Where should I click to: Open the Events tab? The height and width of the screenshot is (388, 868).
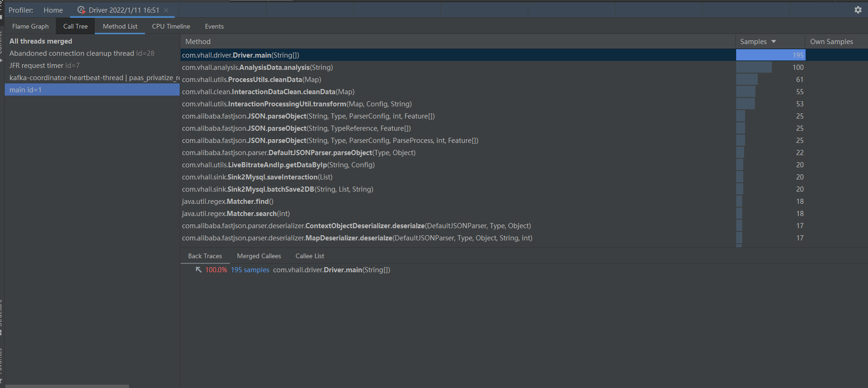tap(214, 26)
